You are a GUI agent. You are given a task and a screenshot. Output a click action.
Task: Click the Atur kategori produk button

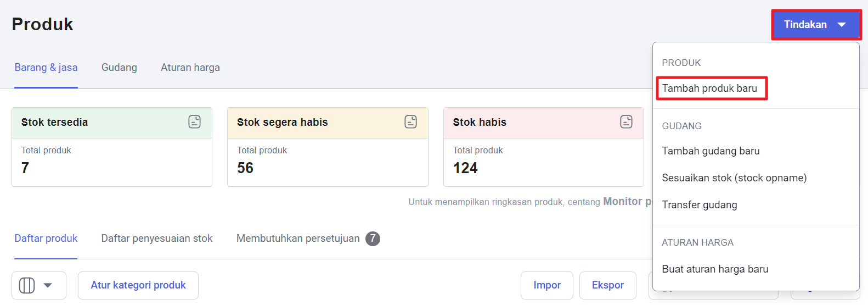(x=138, y=285)
